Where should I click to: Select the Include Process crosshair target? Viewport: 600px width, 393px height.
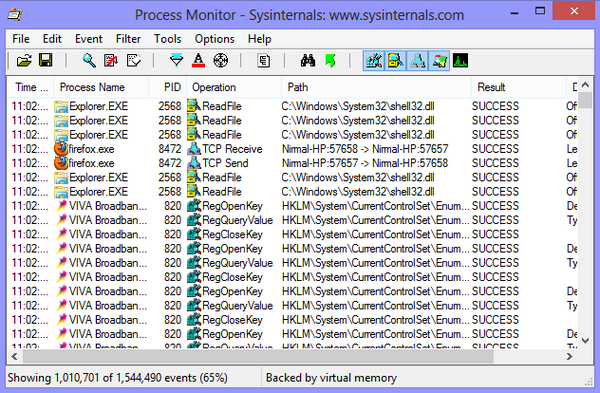220,60
